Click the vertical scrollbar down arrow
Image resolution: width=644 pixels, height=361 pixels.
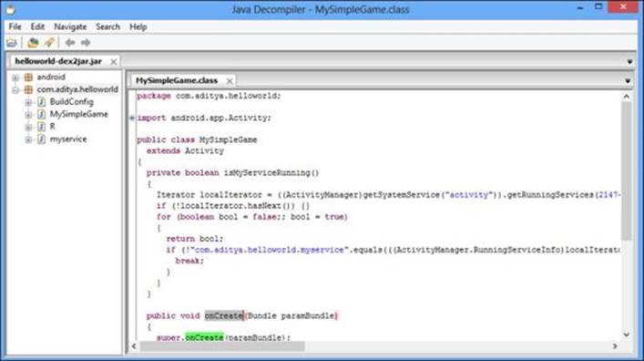pyautogui.click(x=627, y=335)
